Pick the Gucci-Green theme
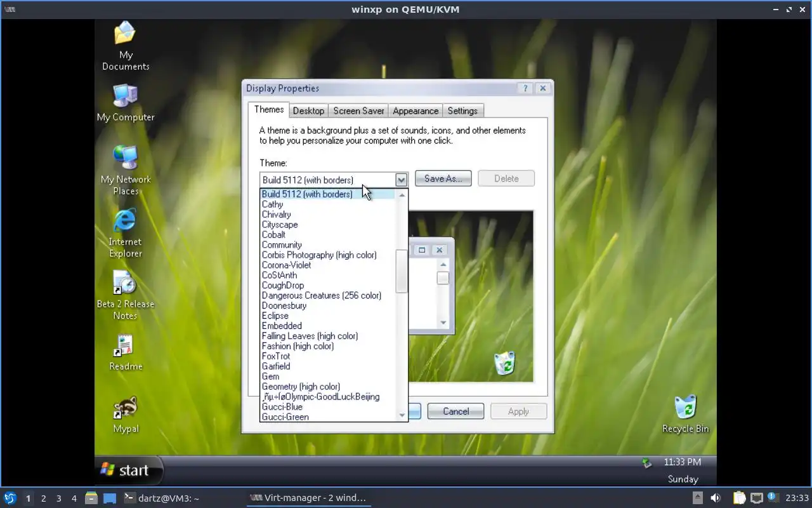Viewport: 812px width, 508px height. click(328, 417)
